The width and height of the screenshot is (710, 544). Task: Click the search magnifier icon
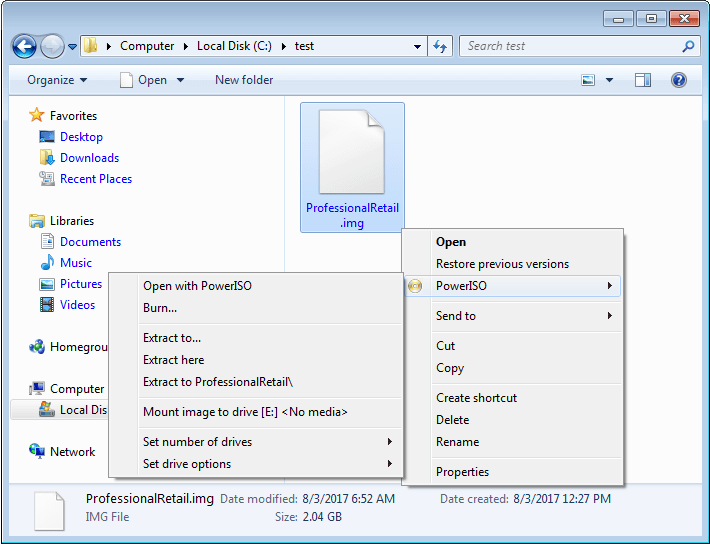[688, 46]
